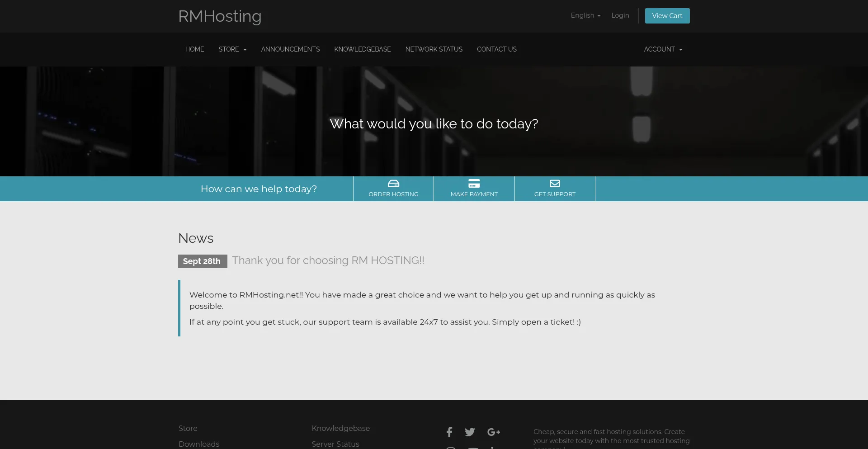Open the 'Thank you for choosing RM HOSTING' article
This screenshot has width=868, height=449.
(328, 260)
